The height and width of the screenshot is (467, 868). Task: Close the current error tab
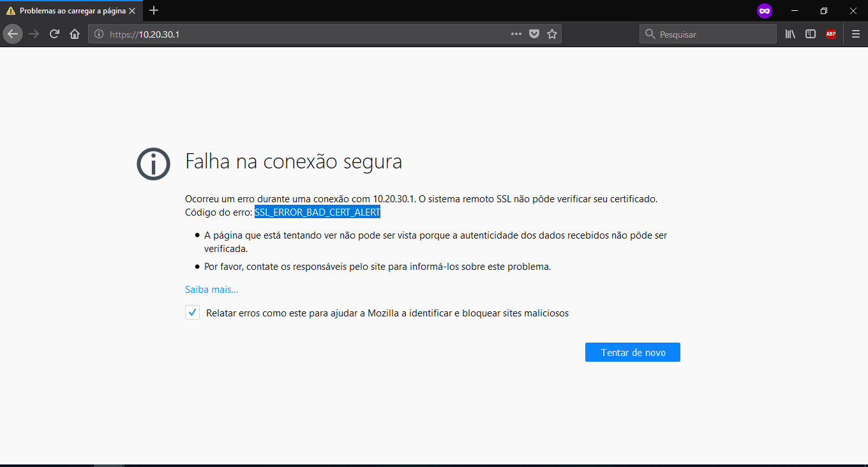pos(132,11)
